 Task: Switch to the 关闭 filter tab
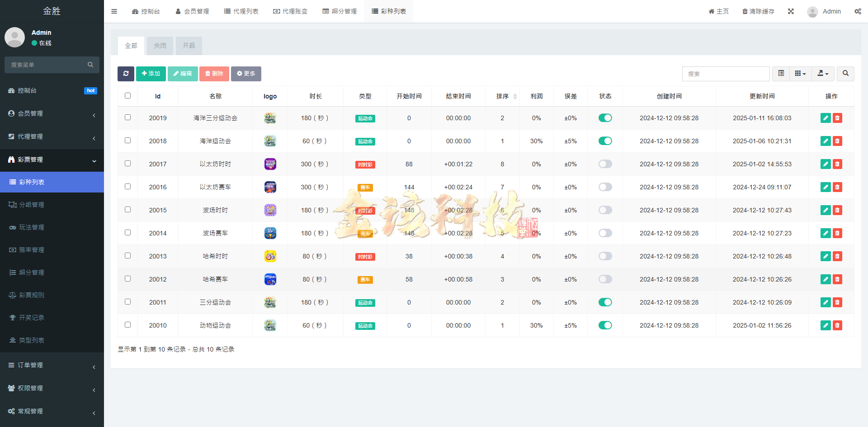[x=160, y=46]
